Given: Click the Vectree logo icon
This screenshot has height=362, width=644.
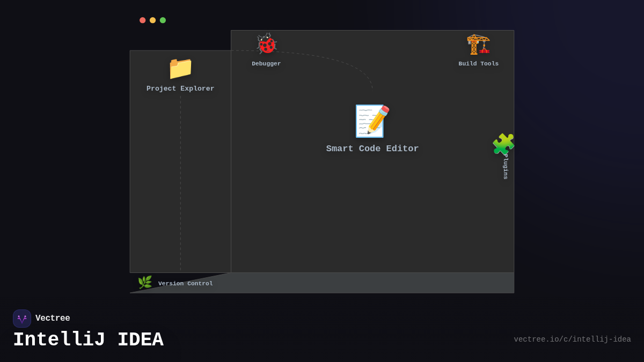Looking at the screenshot, I should coord(22,318).
